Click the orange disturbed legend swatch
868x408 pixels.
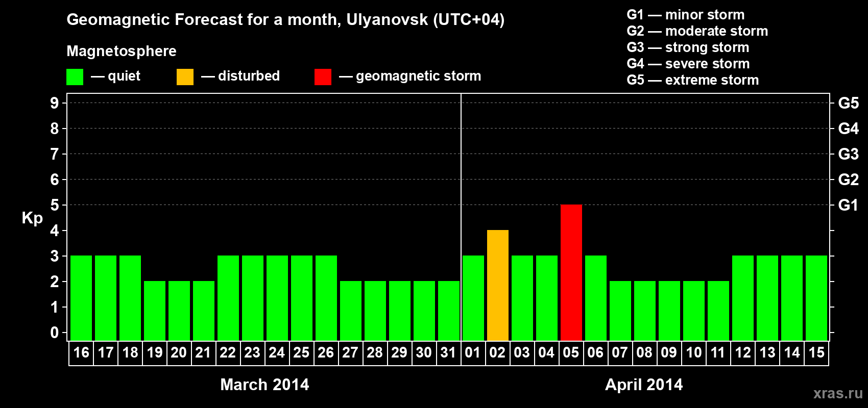click(185, 77)
